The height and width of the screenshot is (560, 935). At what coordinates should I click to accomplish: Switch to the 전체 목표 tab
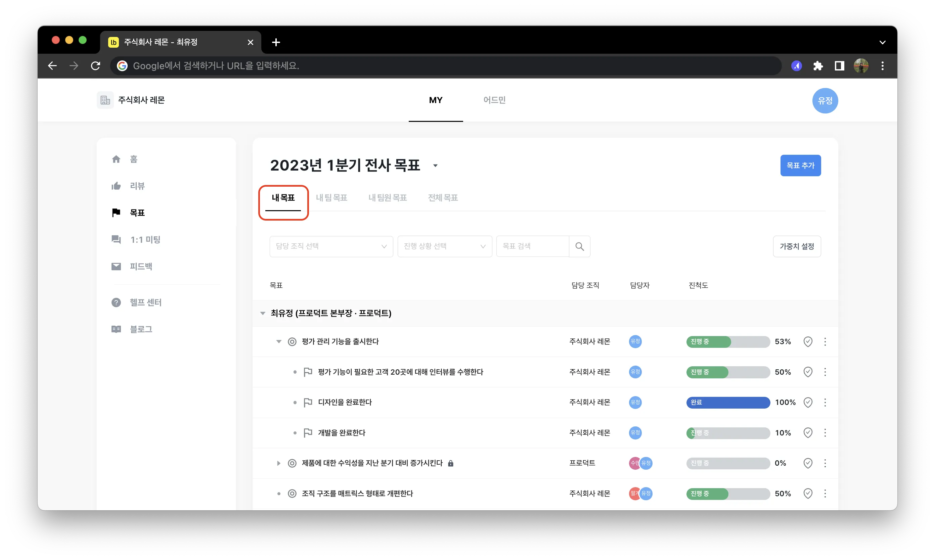pyautogui.click(x=442, y=198)
